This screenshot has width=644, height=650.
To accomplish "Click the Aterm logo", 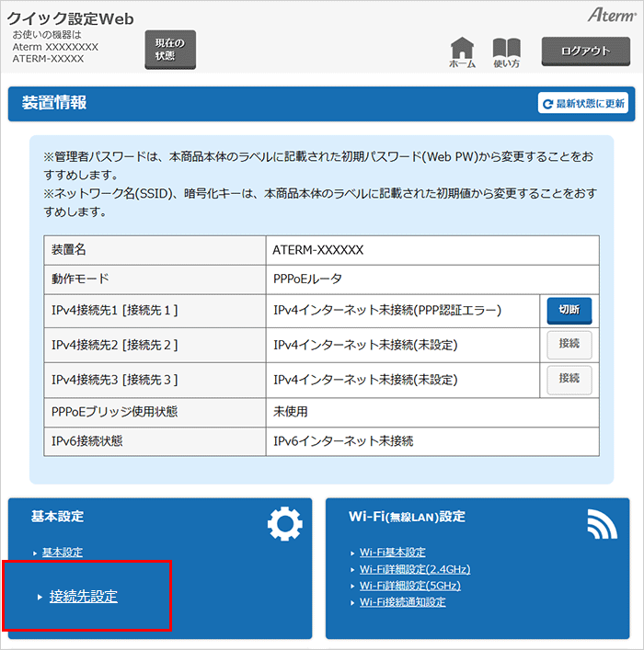I will pos(611,16).
